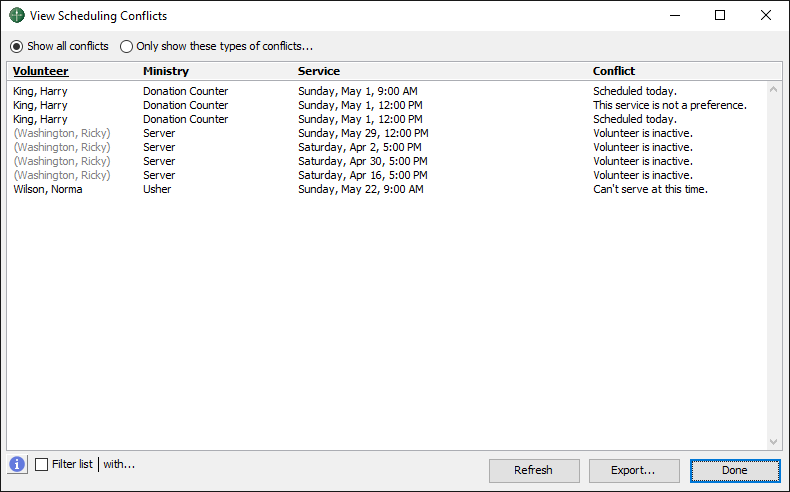The image size is (790, 492).
Task: Sort by Volunteer column header
Action: (41, 71)
